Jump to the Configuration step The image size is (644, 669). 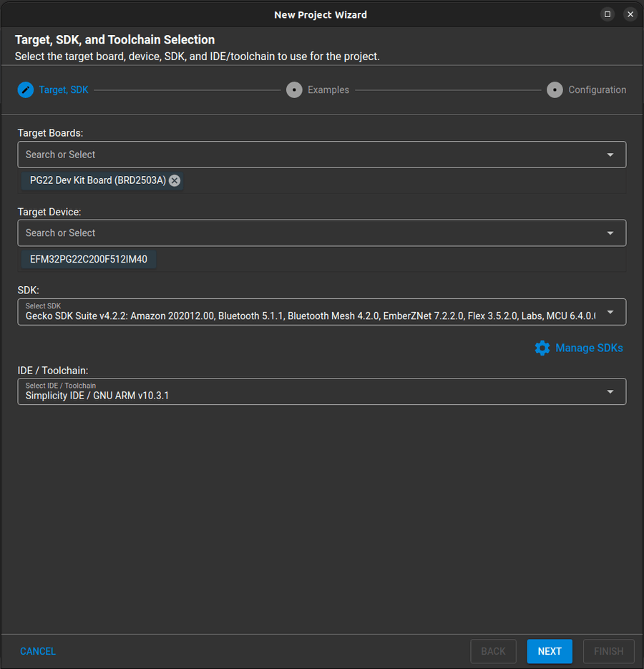pyautogui.click(x=597, y=89)
